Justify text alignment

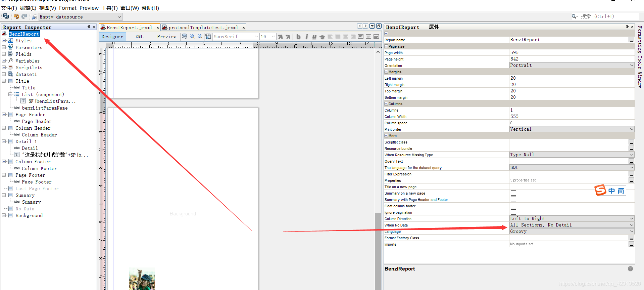tap(338, 37)
